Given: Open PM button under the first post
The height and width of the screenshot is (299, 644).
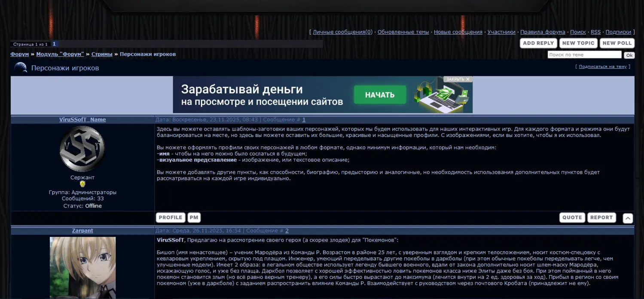Looking at the screenshot, I should point(194,217).
